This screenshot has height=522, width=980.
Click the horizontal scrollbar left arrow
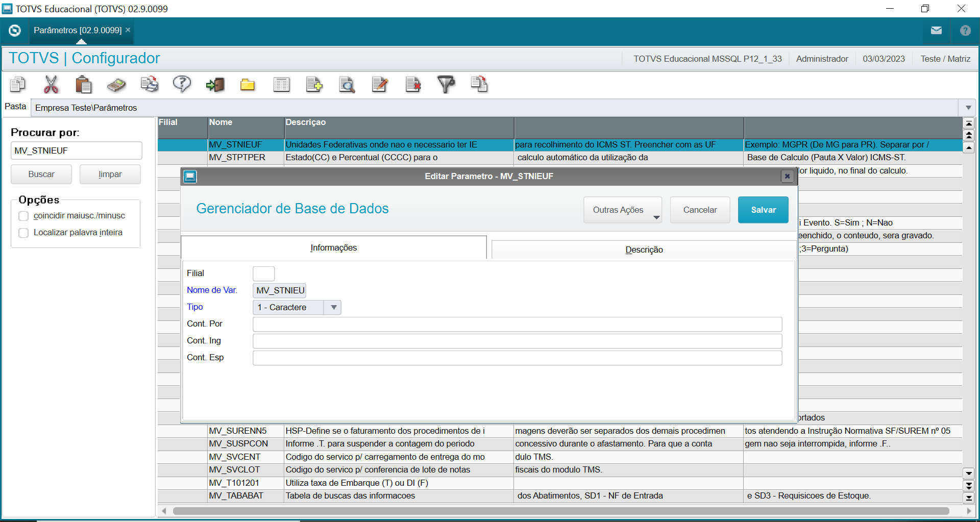coord(164,511)
